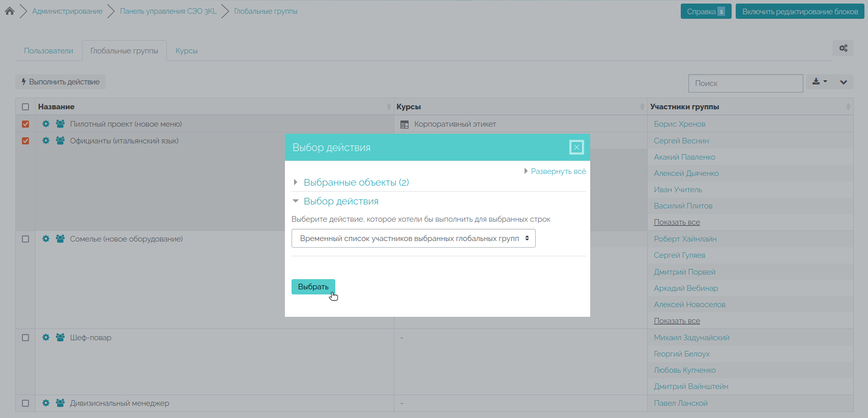This screenshot has height=418, width=868.
Task: Toggle the select-all header checkbox
Action: coord(25,107)
